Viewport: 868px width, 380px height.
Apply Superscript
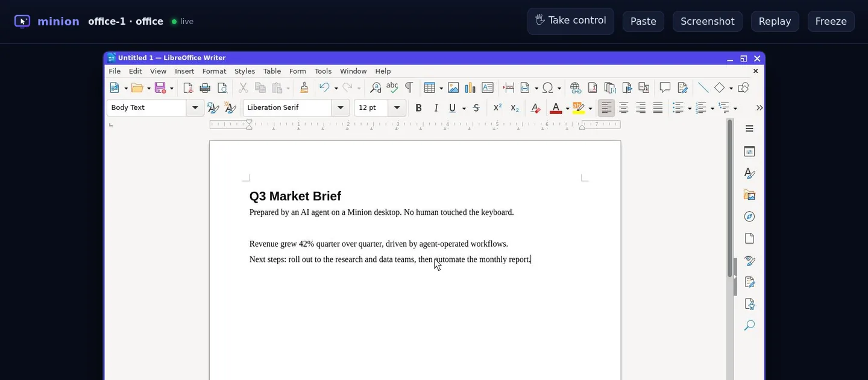[497, 108]
